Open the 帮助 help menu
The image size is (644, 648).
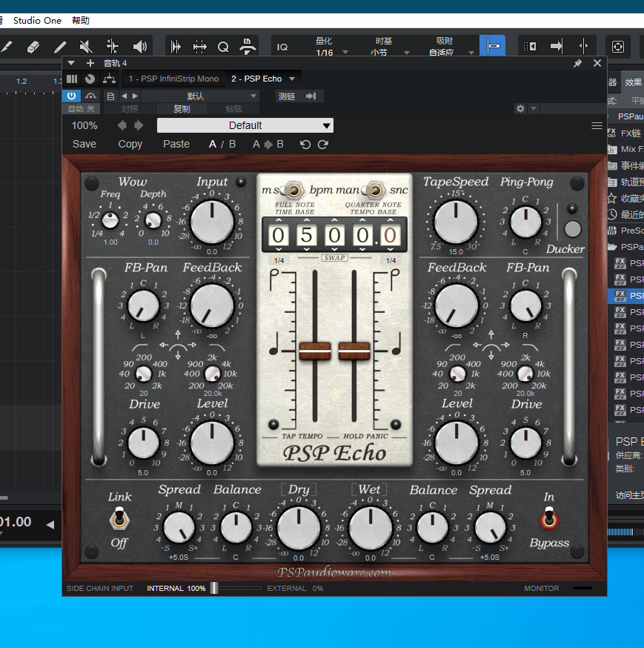click(x=81, y=21)
